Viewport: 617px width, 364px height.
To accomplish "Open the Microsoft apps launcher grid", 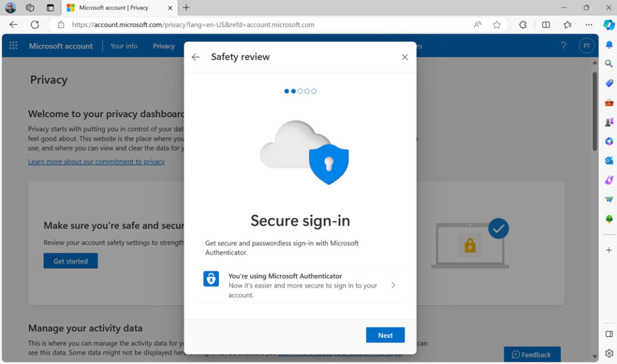I will click(x=13, y=46).
